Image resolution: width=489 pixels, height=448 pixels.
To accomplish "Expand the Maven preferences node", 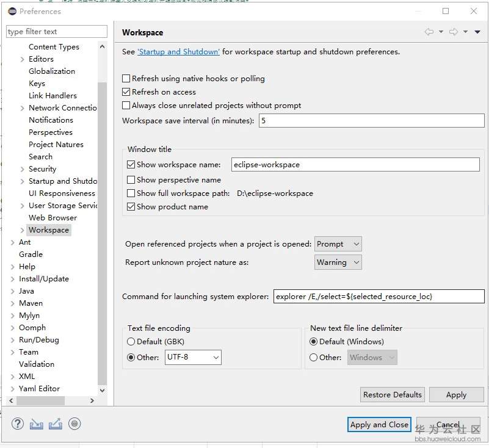I will pos(12,303).
